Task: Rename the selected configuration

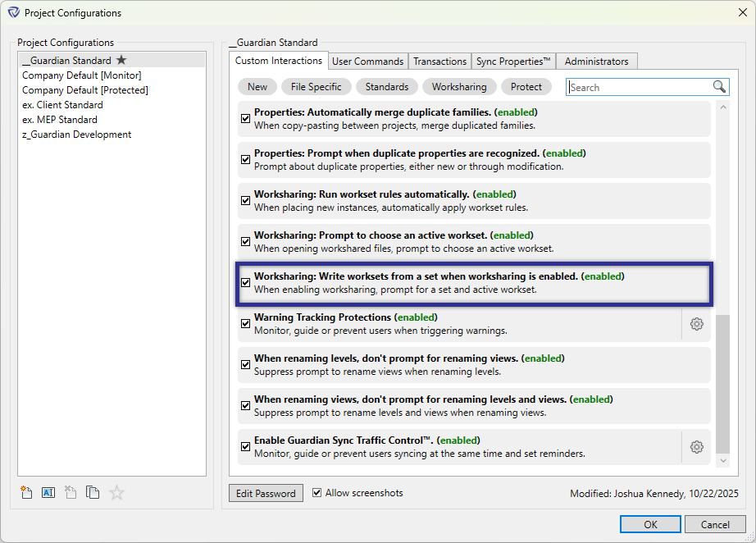Action: [x=48, y=492]
